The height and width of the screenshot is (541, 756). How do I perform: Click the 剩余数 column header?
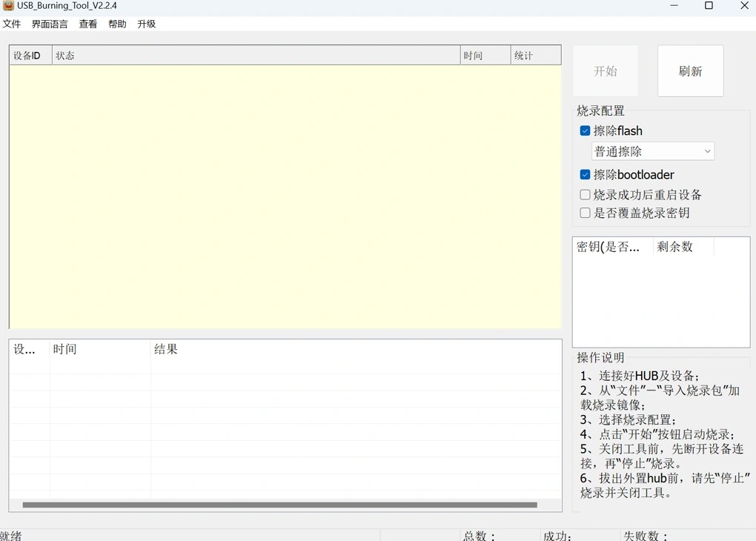[x=683, y=247]
